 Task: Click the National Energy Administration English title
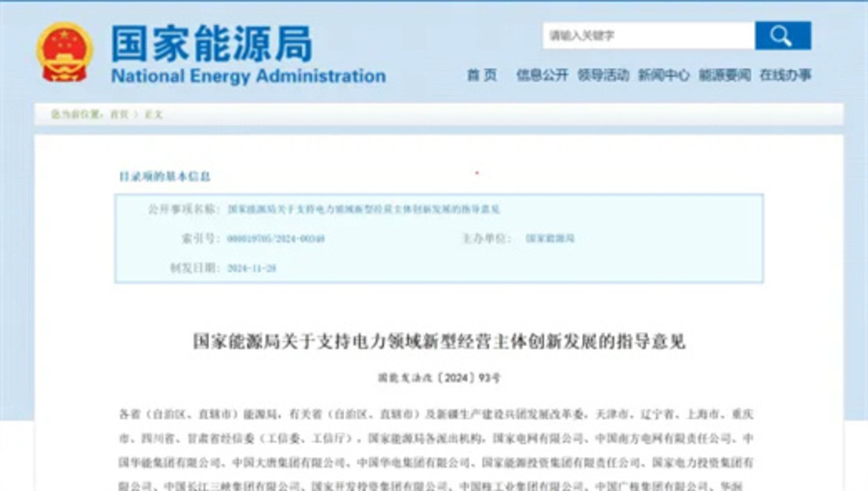(248, 77)
